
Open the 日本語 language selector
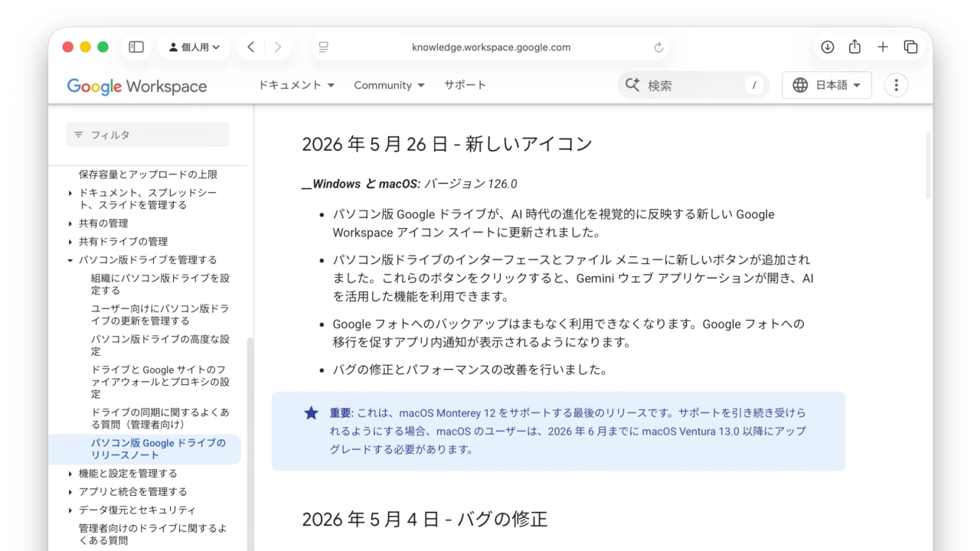click(x=827, y=85)
